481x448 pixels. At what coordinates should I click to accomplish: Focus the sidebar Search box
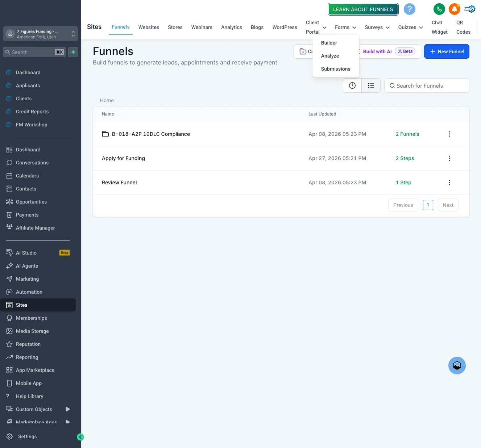pos(34,52)
